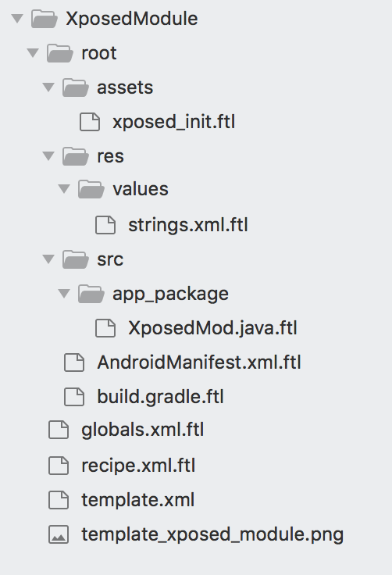Click the app_package folder icon
392x575 pixels.
pos(91,294)
